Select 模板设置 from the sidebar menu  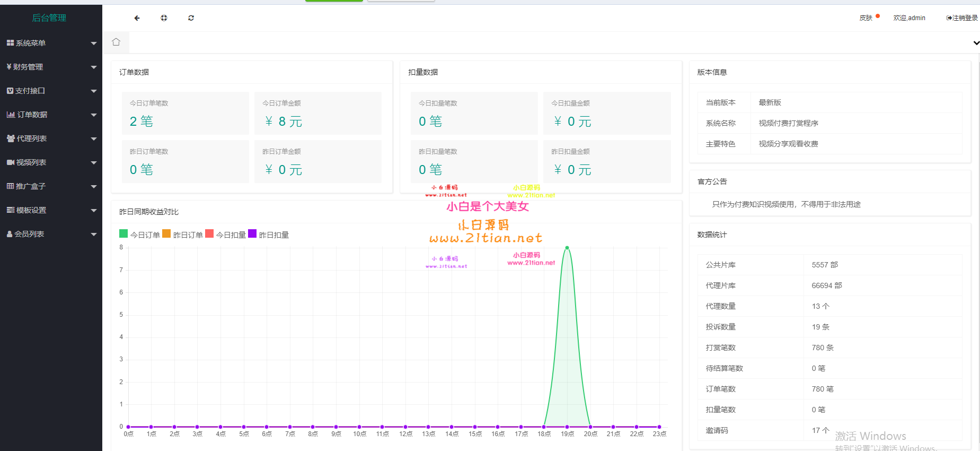click(x=31, y=210)
